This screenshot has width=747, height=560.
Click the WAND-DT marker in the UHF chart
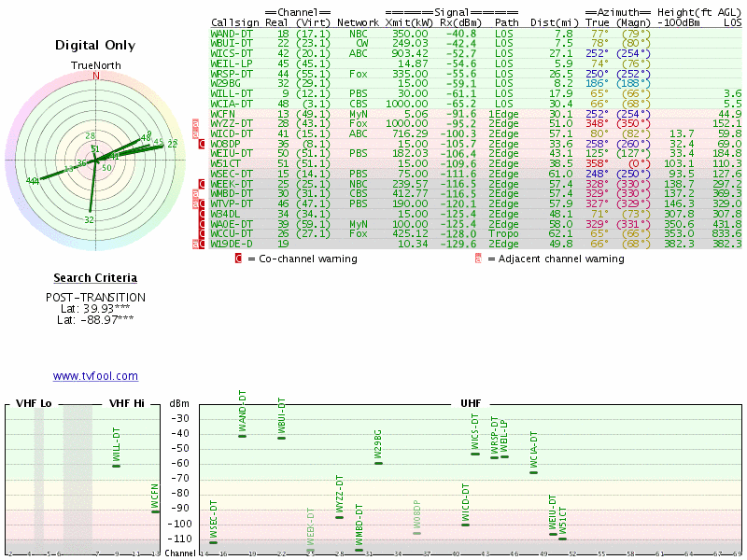243,436
